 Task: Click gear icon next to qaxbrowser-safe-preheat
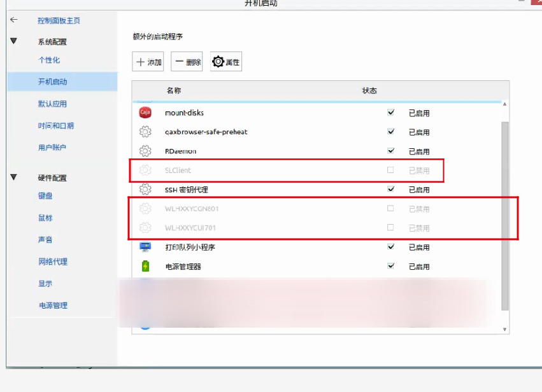pos(145,132)
